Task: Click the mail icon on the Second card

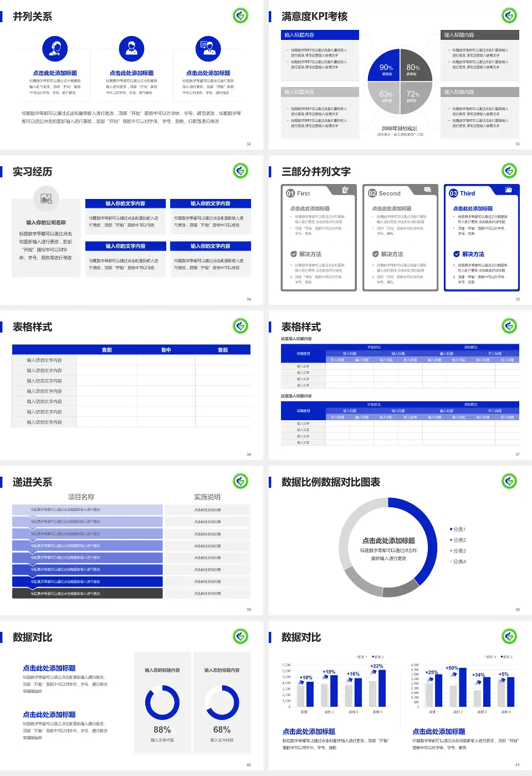Action: pos(427,190)
